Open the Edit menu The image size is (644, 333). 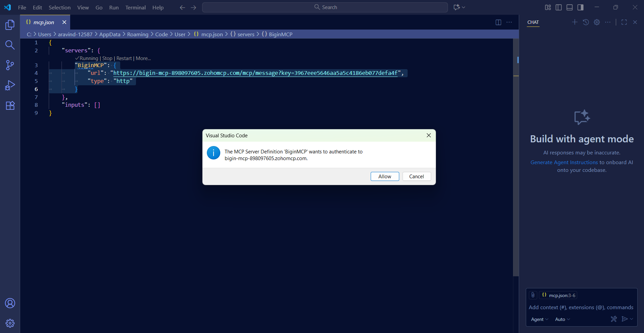coord(37,7)
